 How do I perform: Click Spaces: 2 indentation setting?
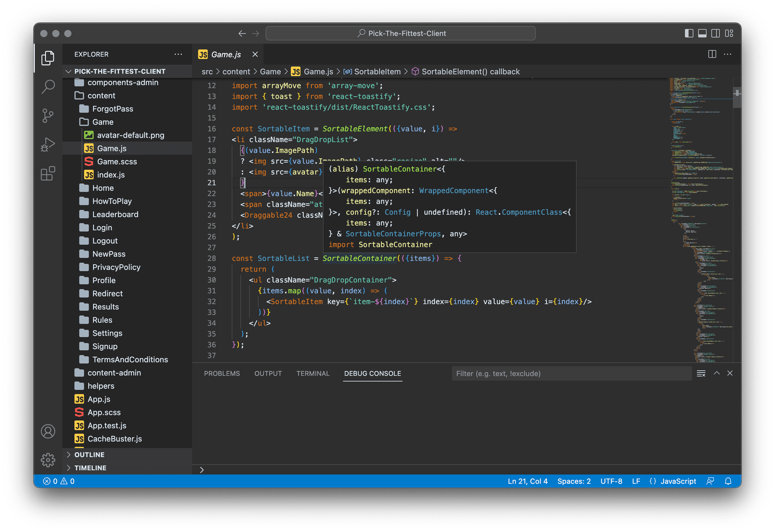(x=574, y=481)
